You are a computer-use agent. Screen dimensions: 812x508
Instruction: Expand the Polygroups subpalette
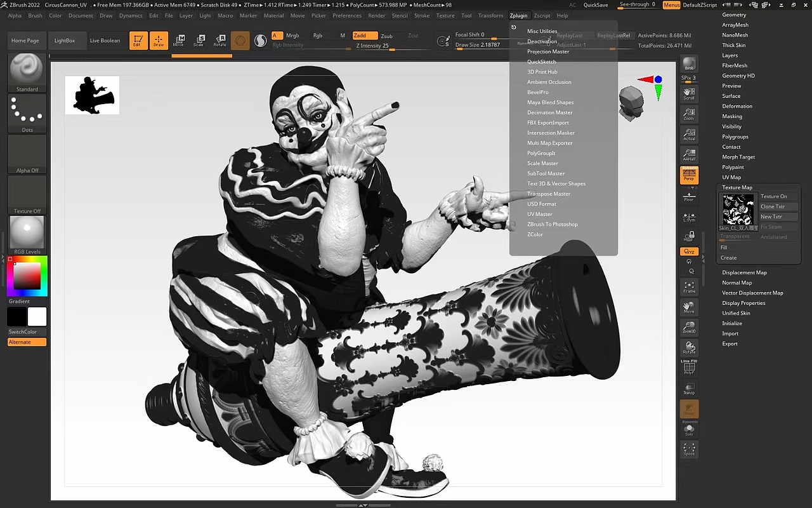[735, 137]
